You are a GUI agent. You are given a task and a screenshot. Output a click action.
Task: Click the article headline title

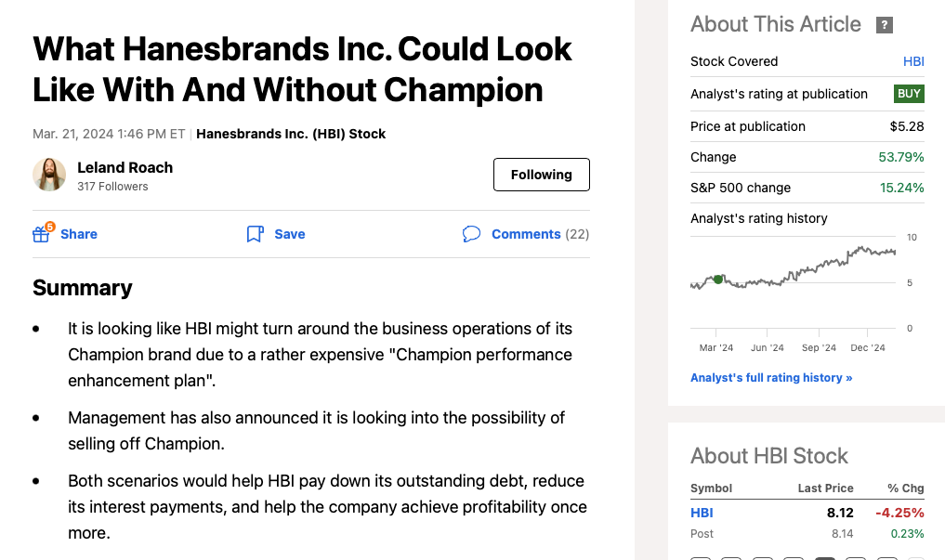tap(302, 69)
